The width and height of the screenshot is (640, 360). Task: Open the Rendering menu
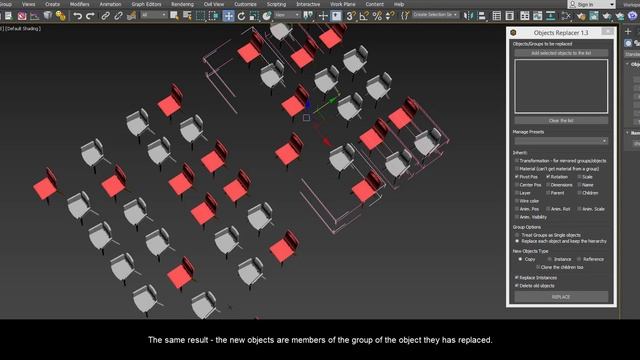pos(182,4)
